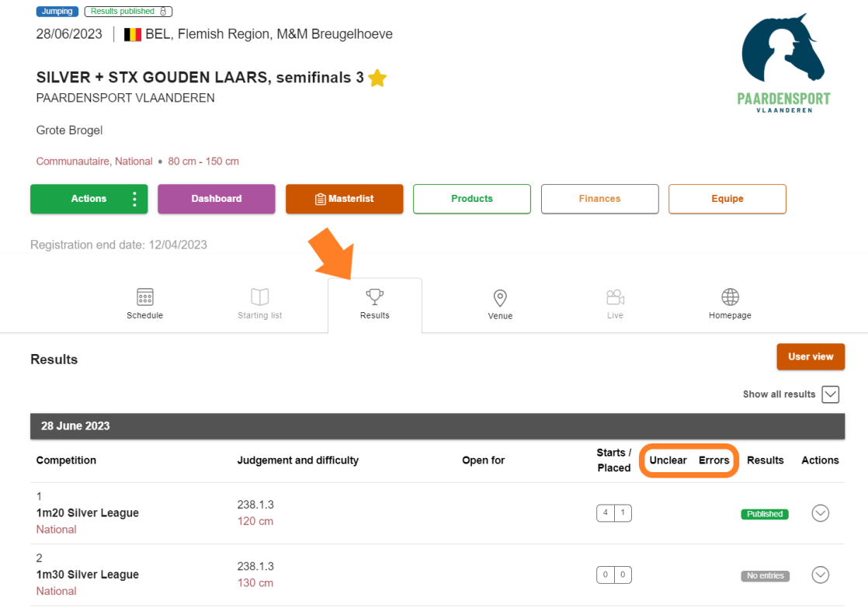868x608 pixels.
Task: Expand the Show all results dropdown
Action: tap(831, 394)
